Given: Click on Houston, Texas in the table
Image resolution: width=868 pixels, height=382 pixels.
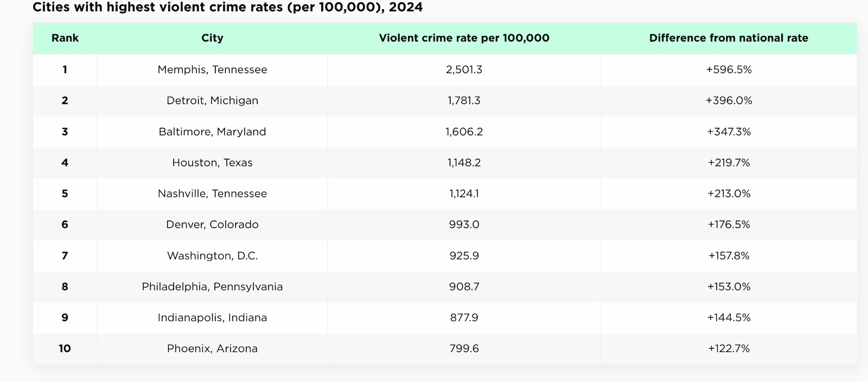Looking at the screenshot, I should point(212,162).
